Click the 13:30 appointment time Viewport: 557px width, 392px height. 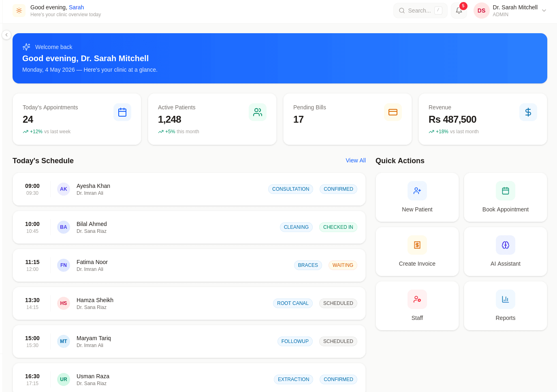coord(32,300)
